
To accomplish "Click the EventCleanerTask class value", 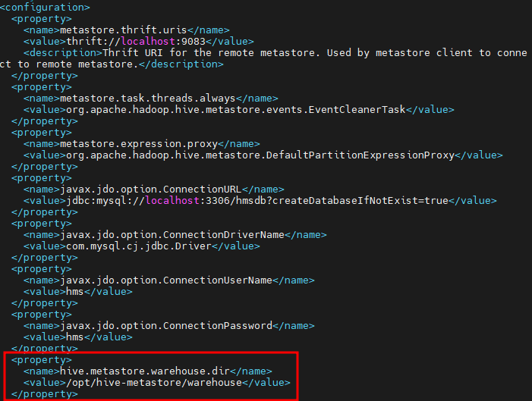I will (236, 110).
